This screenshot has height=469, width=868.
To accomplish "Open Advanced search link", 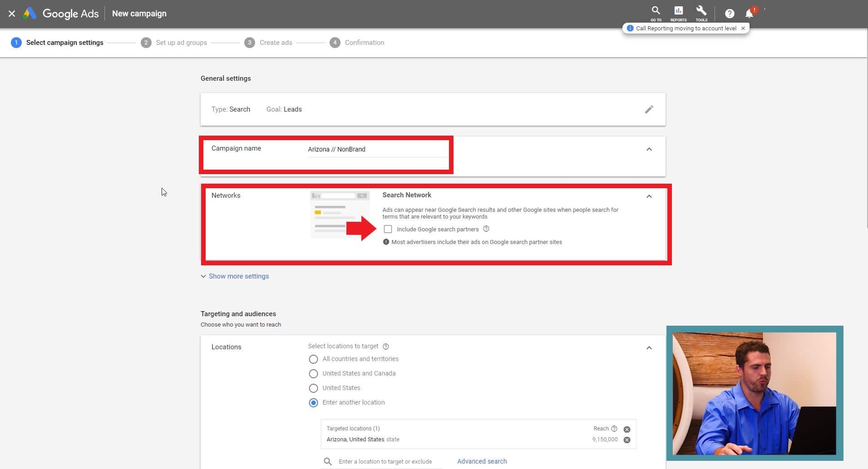I will pyautogui.click(x=482, y=461).
